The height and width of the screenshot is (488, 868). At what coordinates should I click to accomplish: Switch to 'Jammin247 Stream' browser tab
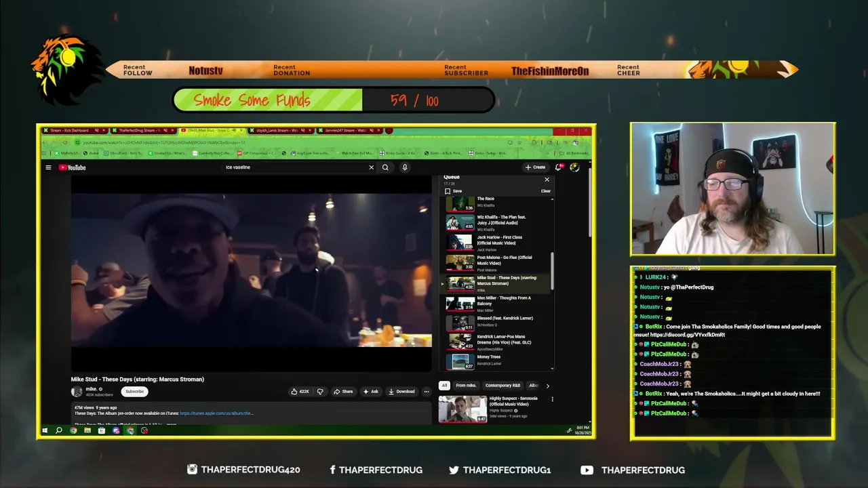(x=351, y=130)
